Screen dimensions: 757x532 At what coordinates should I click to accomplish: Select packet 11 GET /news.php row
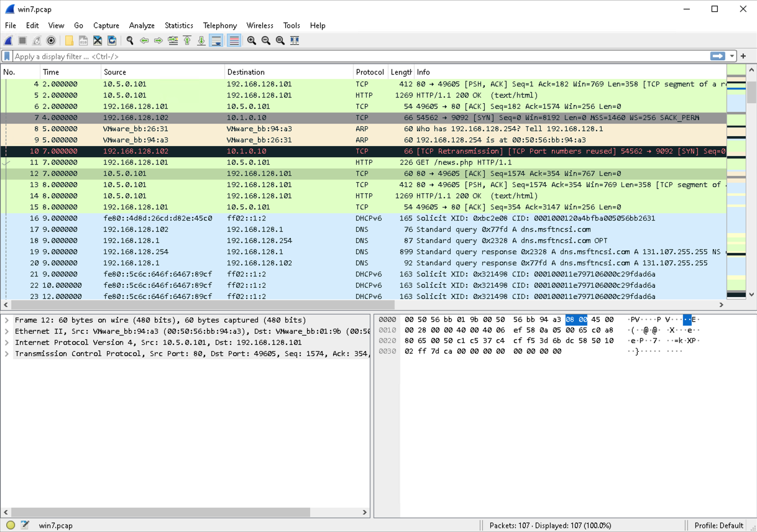363,162
